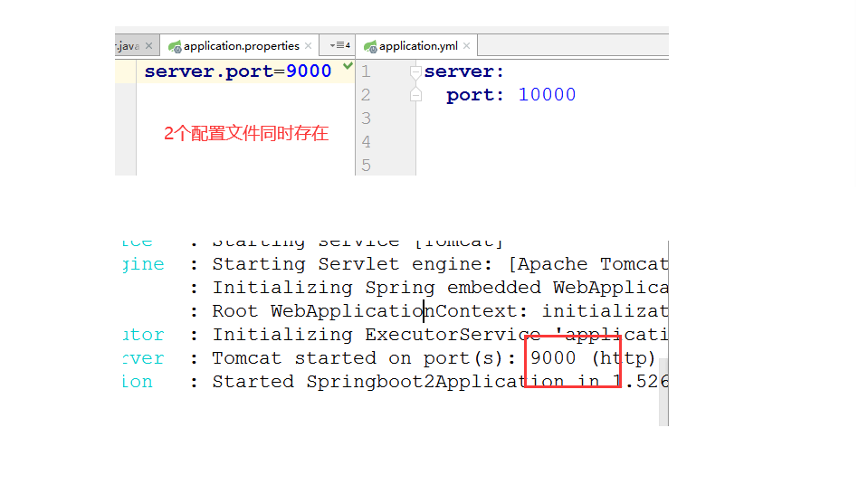Open the application.yml tab
The image size is (868, 494).
click(x=416, y=46)
